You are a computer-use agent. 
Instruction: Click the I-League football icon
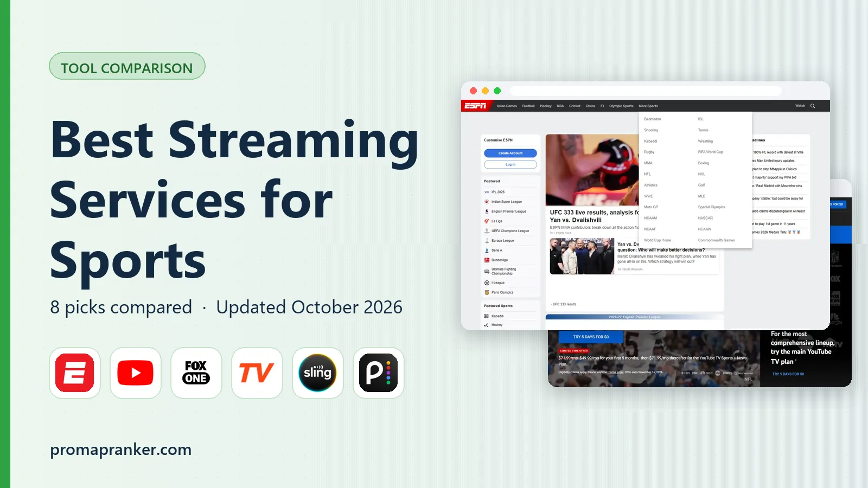(487, 283)
